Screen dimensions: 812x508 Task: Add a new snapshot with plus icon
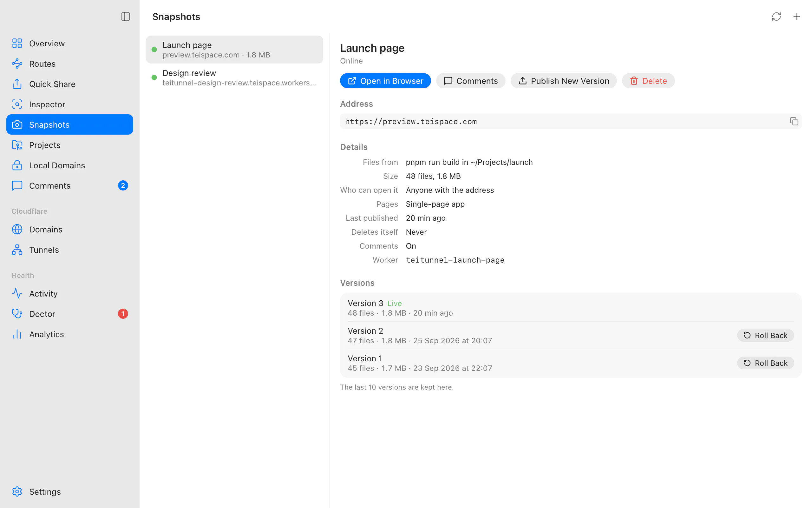point(796,17)
